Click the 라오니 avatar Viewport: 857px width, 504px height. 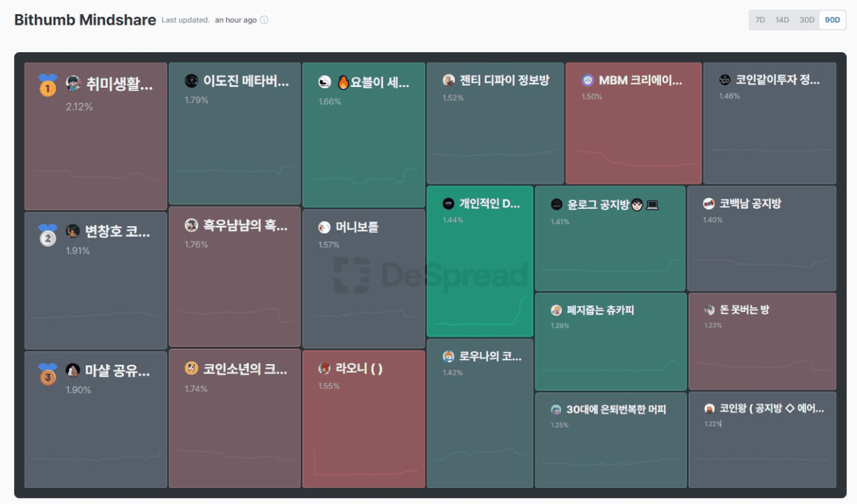(325, 368)
